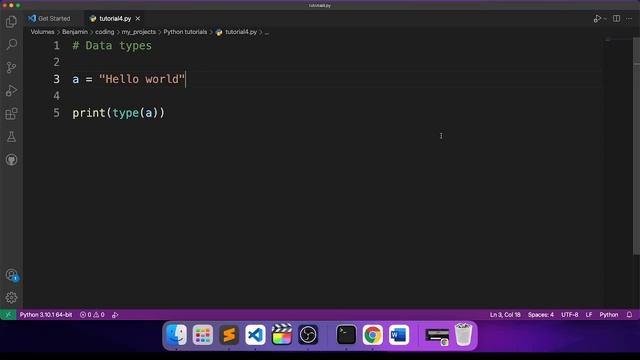Image resolution: width=640 pixels, height=360 pixels.
Task: Switch to the Get Started tab
Action: (49, 19)
